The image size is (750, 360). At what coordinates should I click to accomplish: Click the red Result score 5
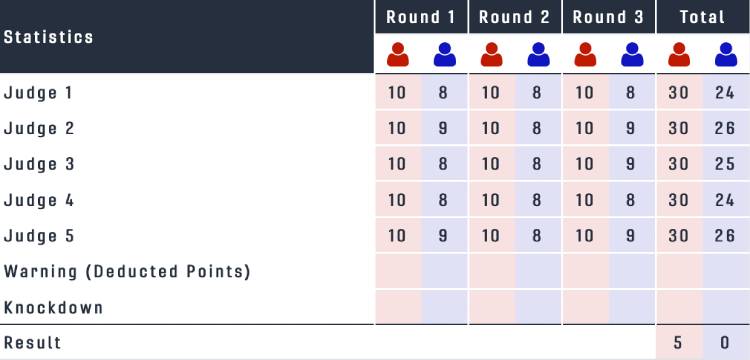tap(678, 342)
